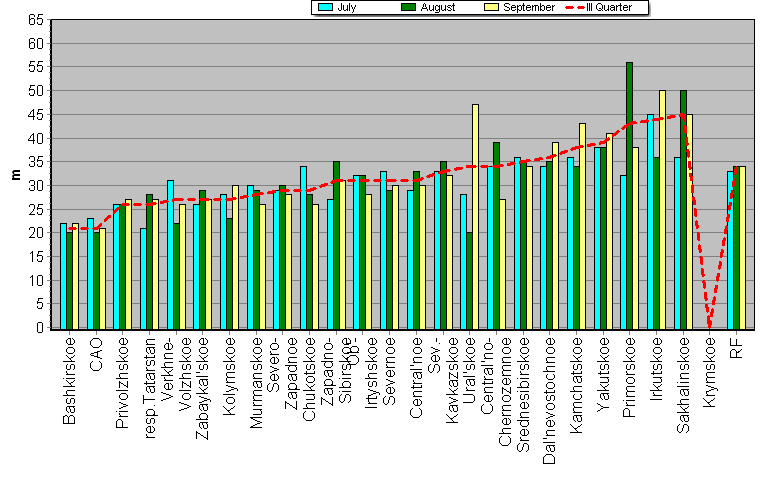777x479 pixels.
Task: Click the 50 y-axis tick value
Action: click(x=36, y=91)
